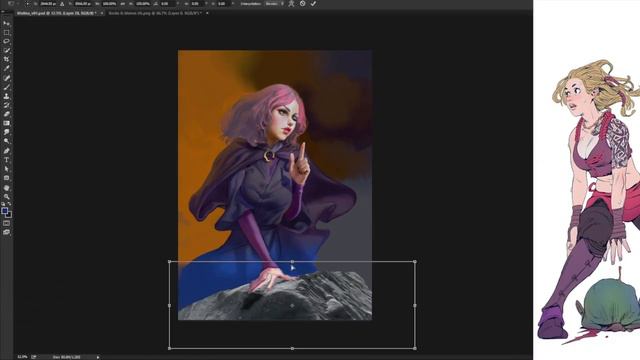
Task: Click the bottom-left transform handle
Action: (x=169, y=348)
